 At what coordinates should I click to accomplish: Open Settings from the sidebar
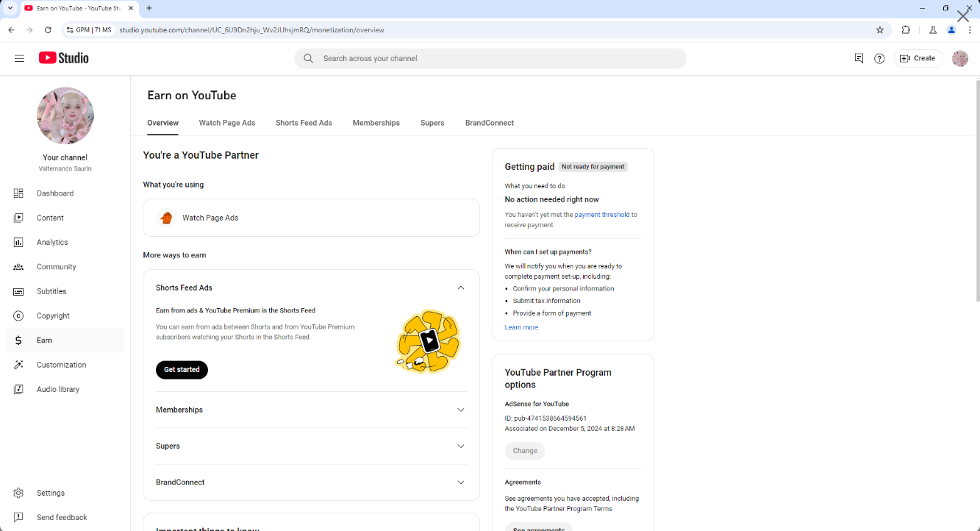65,493
